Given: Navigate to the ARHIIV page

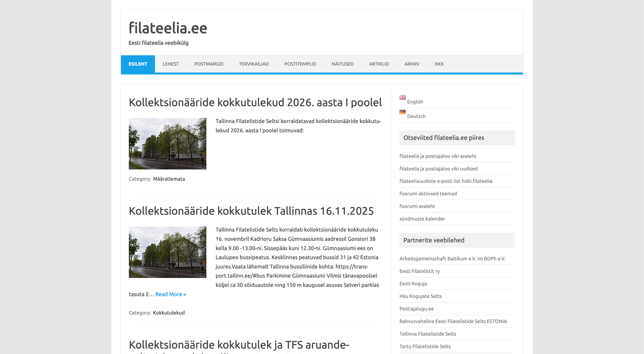Looking at the screenshot, I should point(412,64).
